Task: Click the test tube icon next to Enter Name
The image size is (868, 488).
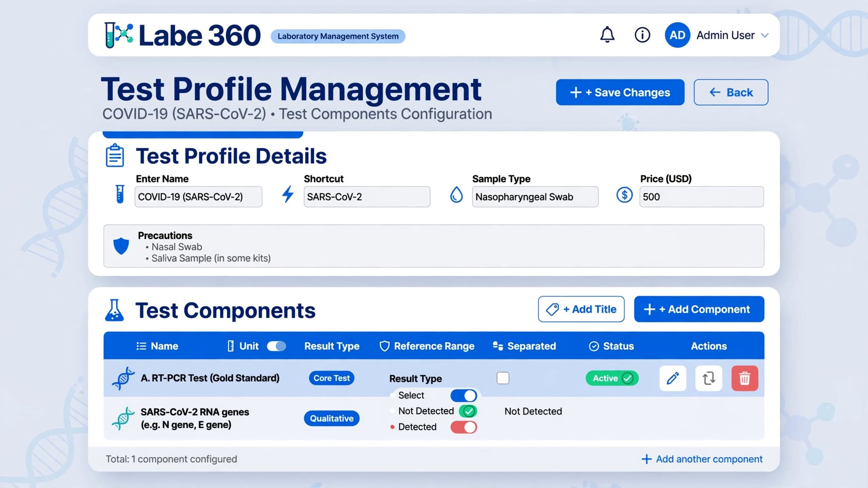Action: click(x=120, y=194)
